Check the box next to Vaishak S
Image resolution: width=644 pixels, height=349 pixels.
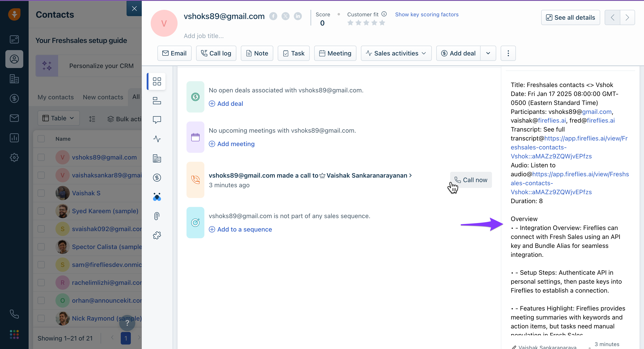(x=41, y=193)
